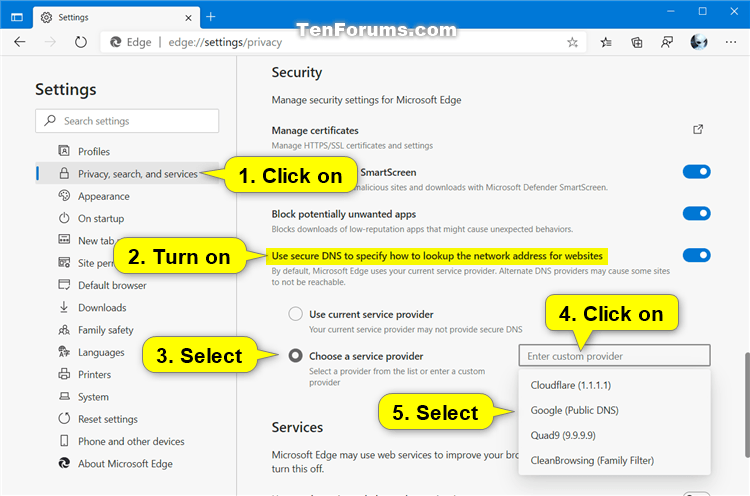This screenshot has width=750, height=496.
Task: Click the Appearance palette icon
Action: coord(64,196)
